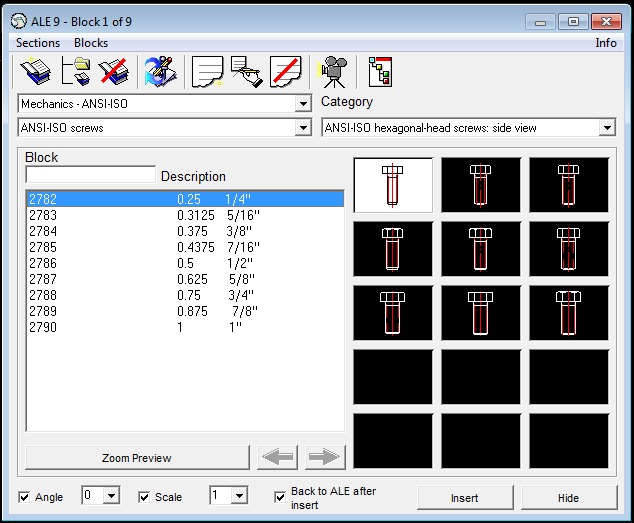Image resolution: width=634 pixels, height=523 pixels.
Task: Select block 2789 row 7/8"
Action: click(x=185, y=311)
